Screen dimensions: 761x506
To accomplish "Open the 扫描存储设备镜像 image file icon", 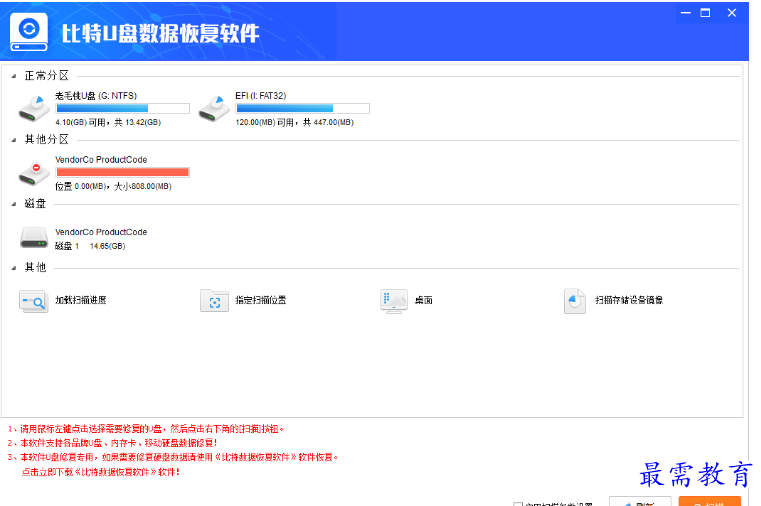I will point(575,301).
